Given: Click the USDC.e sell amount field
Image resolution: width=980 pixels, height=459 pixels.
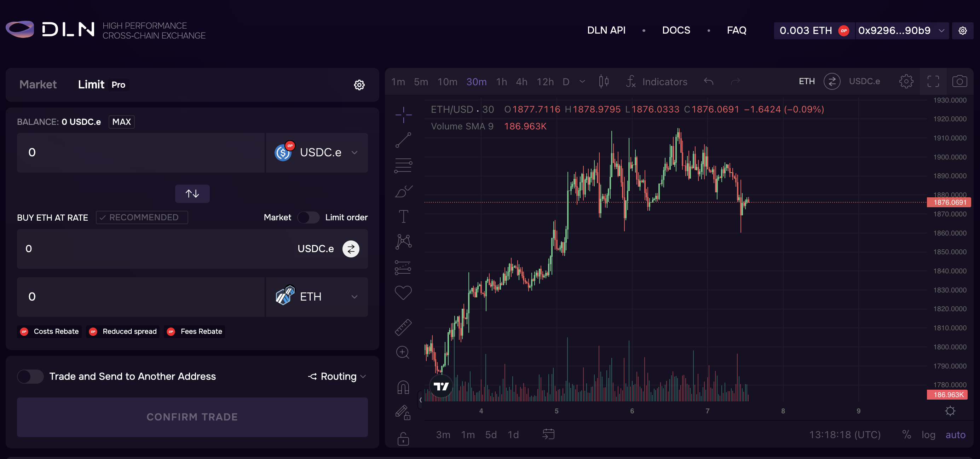Looking at the screenshot, I should tap(141, 152).
